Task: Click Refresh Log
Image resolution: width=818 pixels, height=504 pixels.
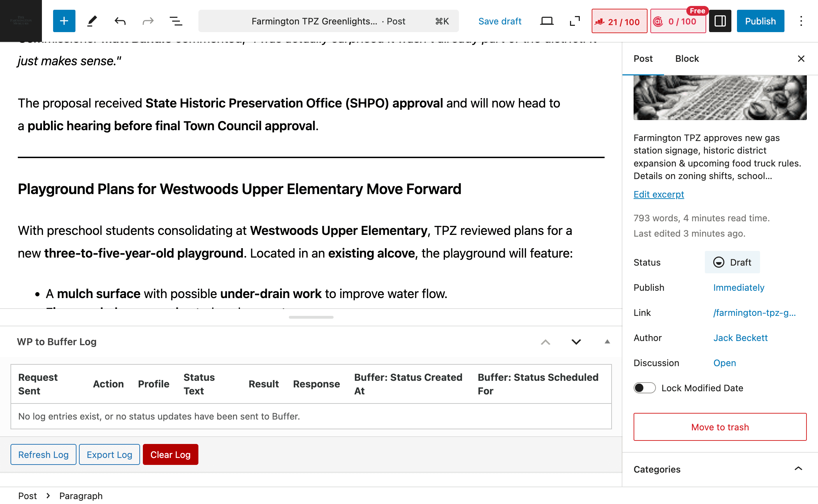Action: [x=43, y=454]
